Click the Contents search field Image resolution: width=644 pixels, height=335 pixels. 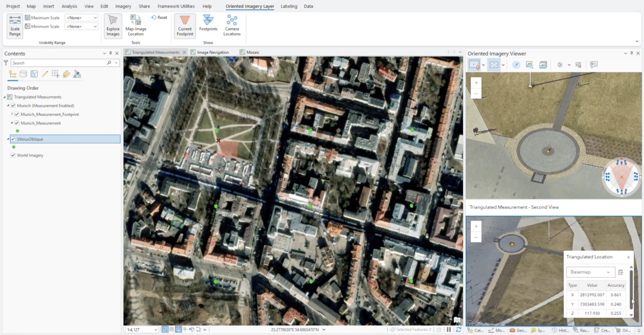59,63
